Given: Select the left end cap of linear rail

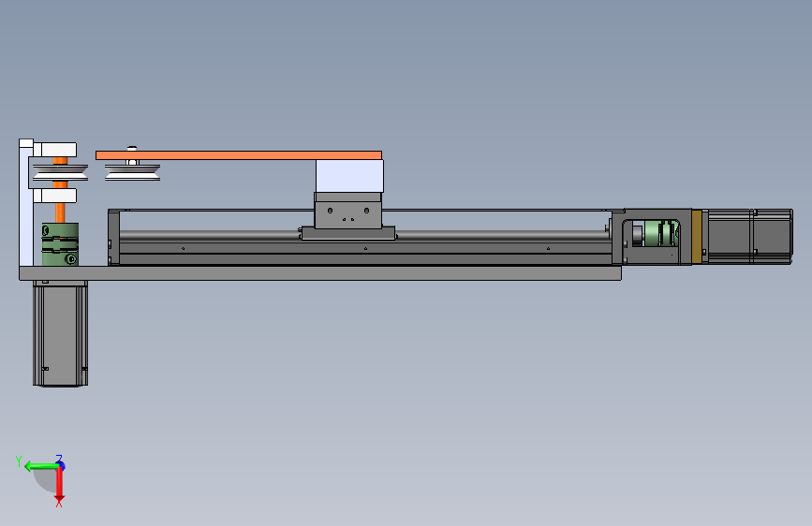Looking at the screenshot, I should (113, 238).
